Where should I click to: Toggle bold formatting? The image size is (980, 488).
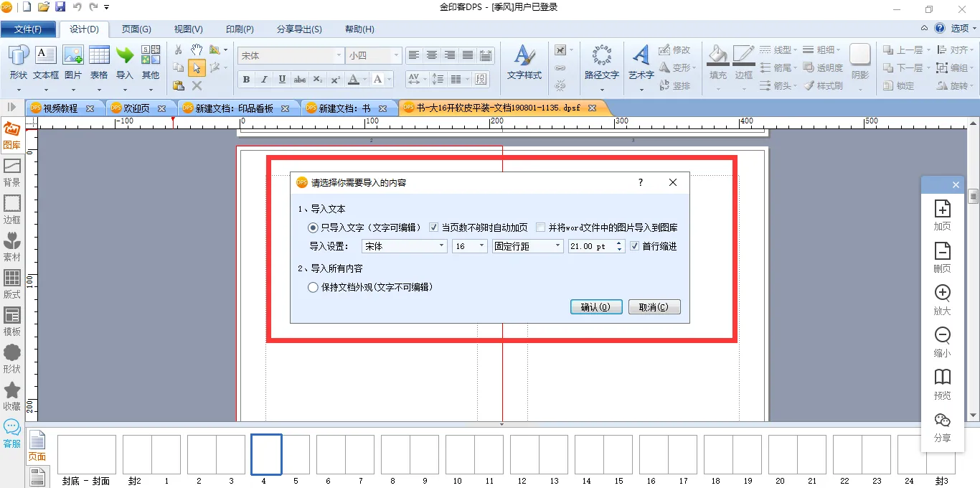pos(247,79)
